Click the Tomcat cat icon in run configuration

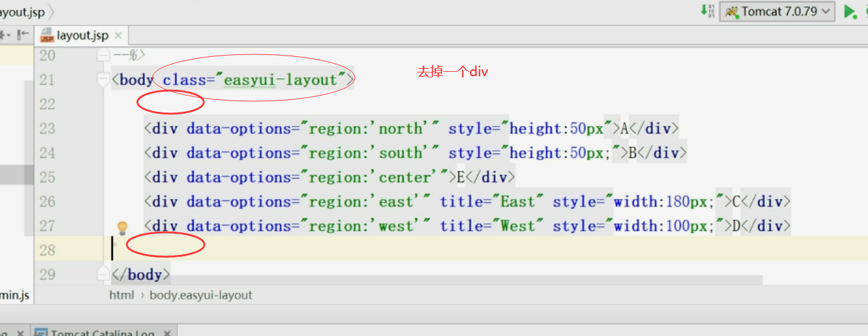click(732, 11)
